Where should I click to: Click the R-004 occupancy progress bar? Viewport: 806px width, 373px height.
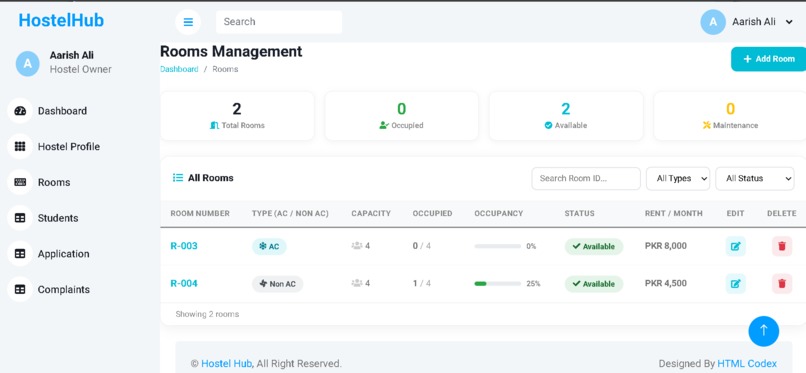click(x=498, y=284)
